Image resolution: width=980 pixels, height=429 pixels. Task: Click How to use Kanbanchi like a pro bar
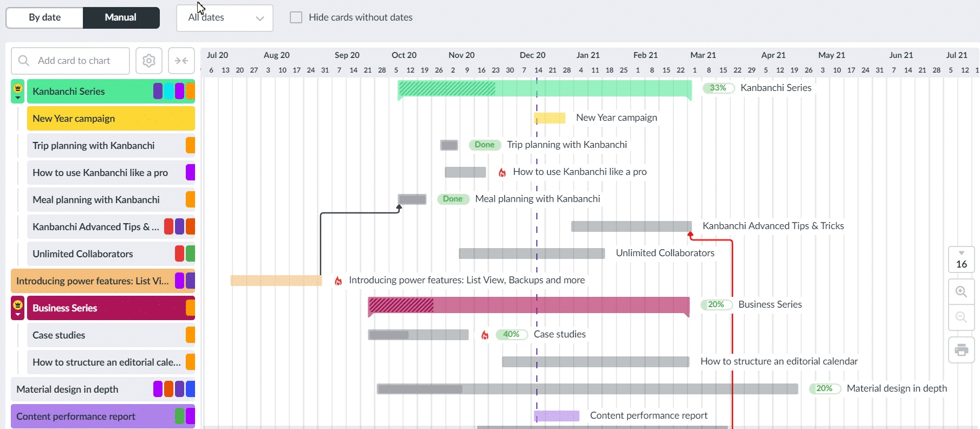465,172
